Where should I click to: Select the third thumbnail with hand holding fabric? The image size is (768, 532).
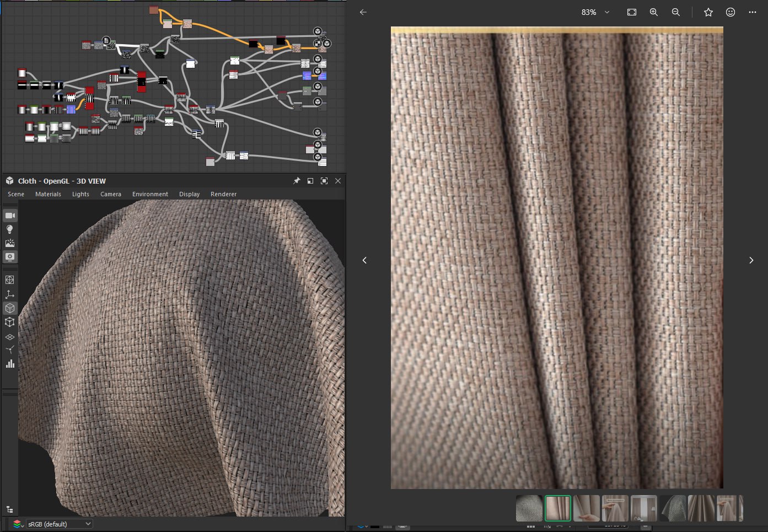click(x=587, y=508)
